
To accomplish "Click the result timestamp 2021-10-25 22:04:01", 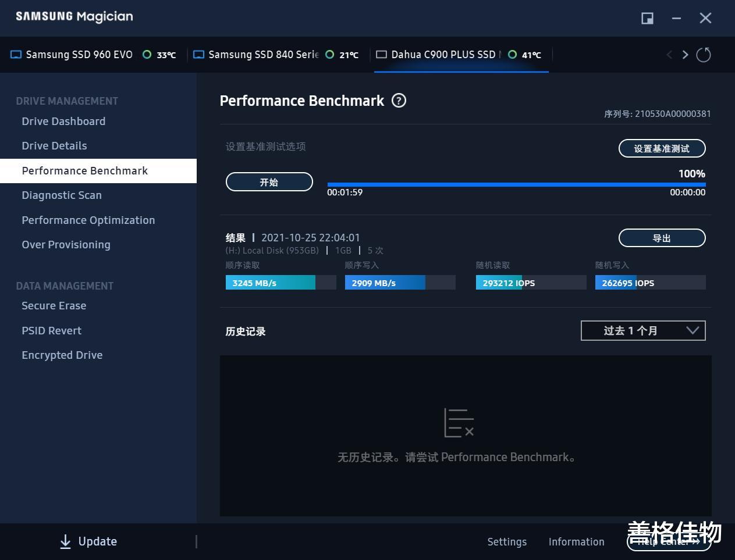I will (311, 238).
